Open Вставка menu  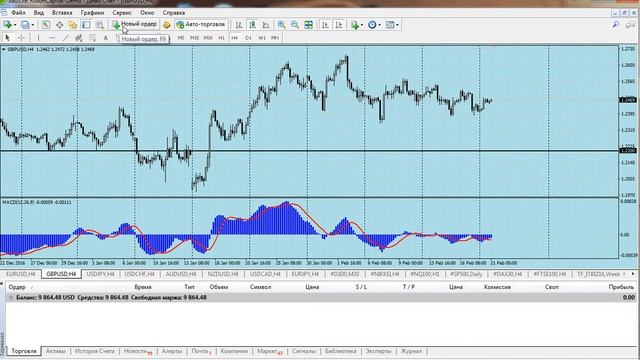(62, 13)
